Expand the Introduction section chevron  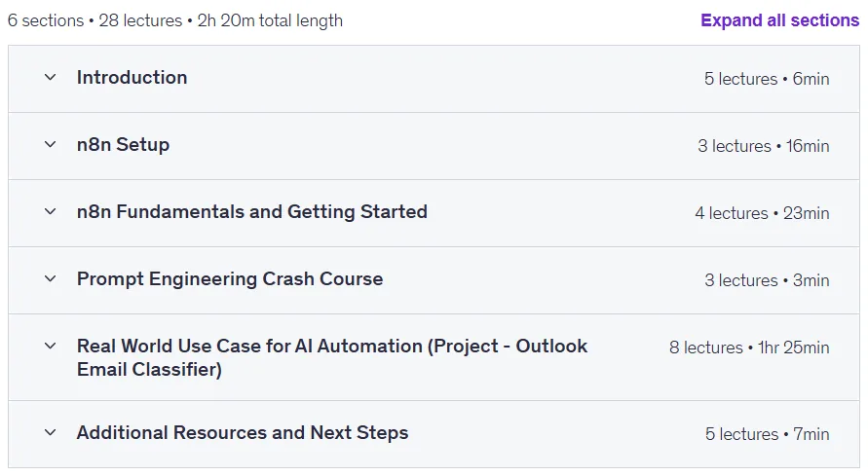click(51, 78)
